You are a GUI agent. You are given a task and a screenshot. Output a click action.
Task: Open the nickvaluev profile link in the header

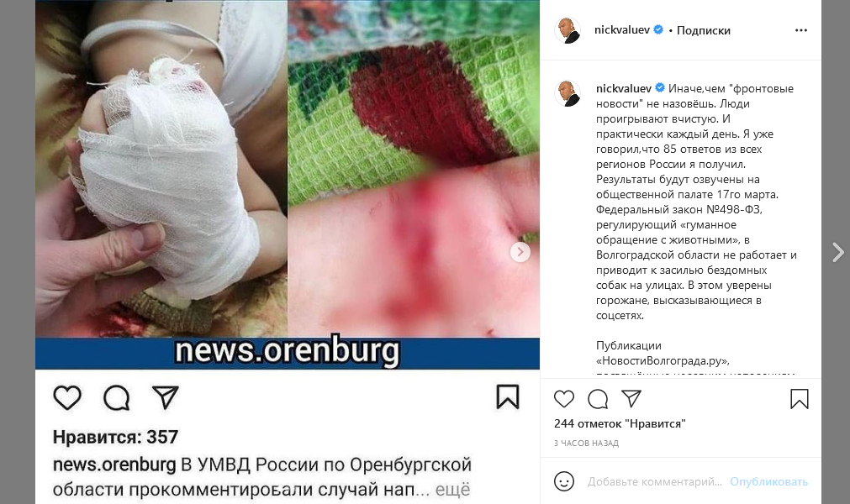pos(622,30)
